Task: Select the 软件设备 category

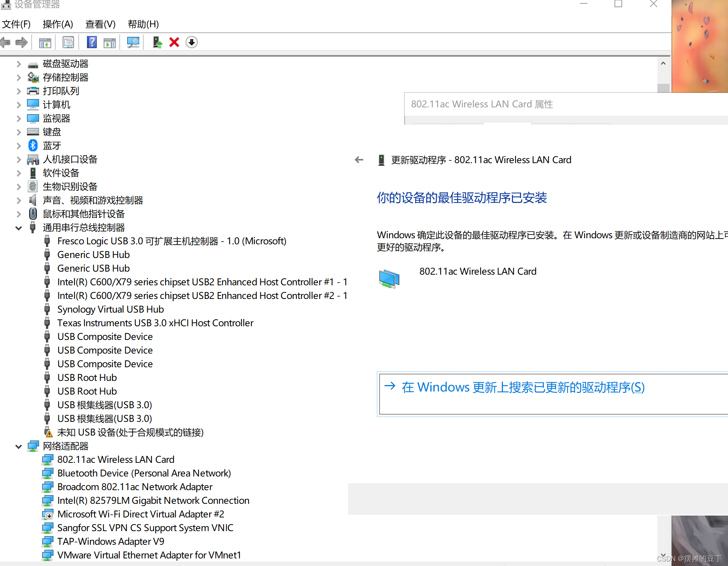Action: pyautogui.click(x=61, y=173)
